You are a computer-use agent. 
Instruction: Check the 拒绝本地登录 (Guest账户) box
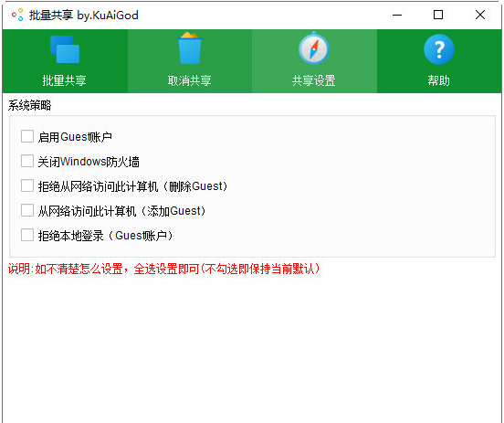tap(27, 235)
